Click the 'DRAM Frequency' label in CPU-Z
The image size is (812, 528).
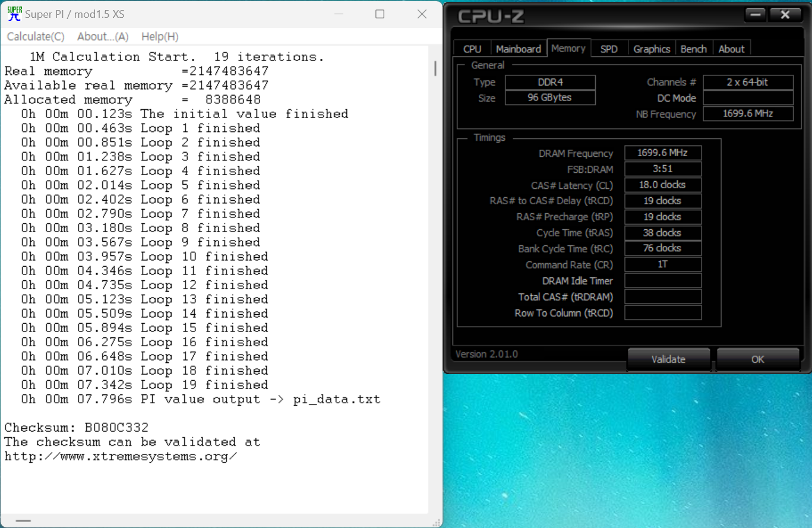tap(576, 153)
